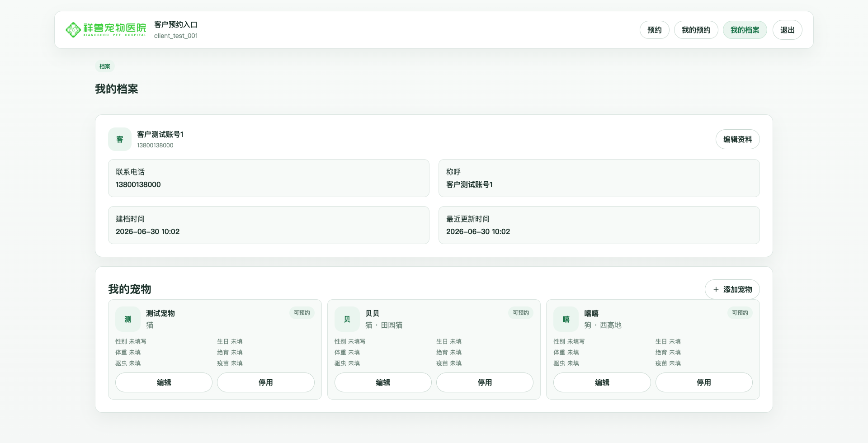Viewport: 868px width, 443px height.
Task: Click the 编辑资料 button
Action: coord(738,139)
